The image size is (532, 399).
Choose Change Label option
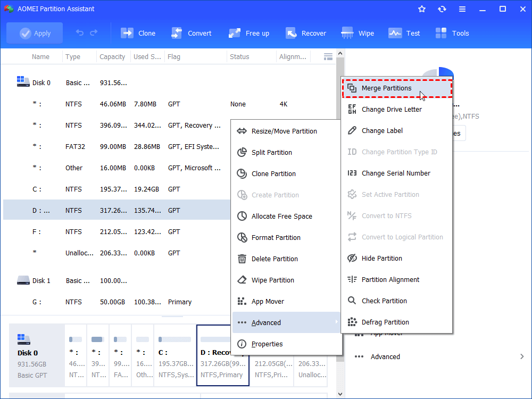click(x=397, y=131)
